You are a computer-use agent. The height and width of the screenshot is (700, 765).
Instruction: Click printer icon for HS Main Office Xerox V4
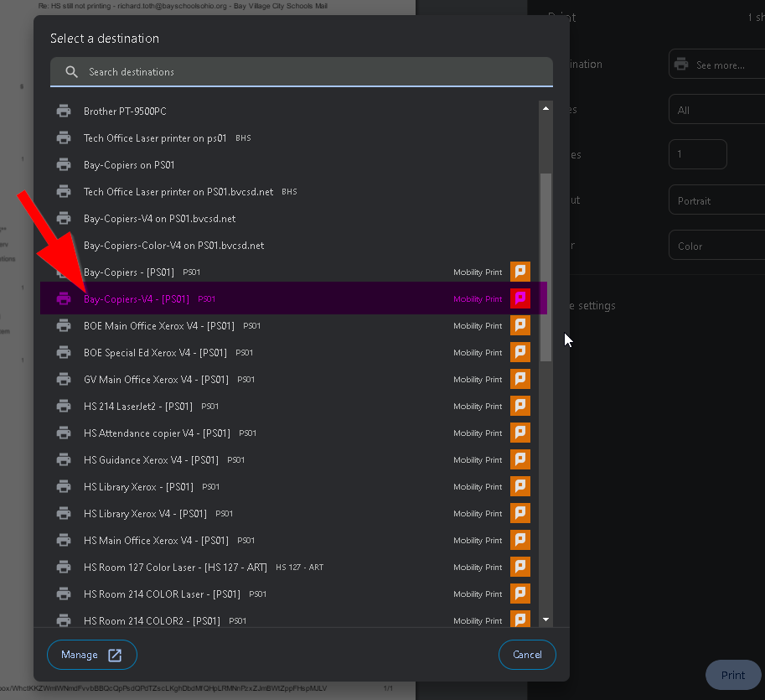coord(64,541)
